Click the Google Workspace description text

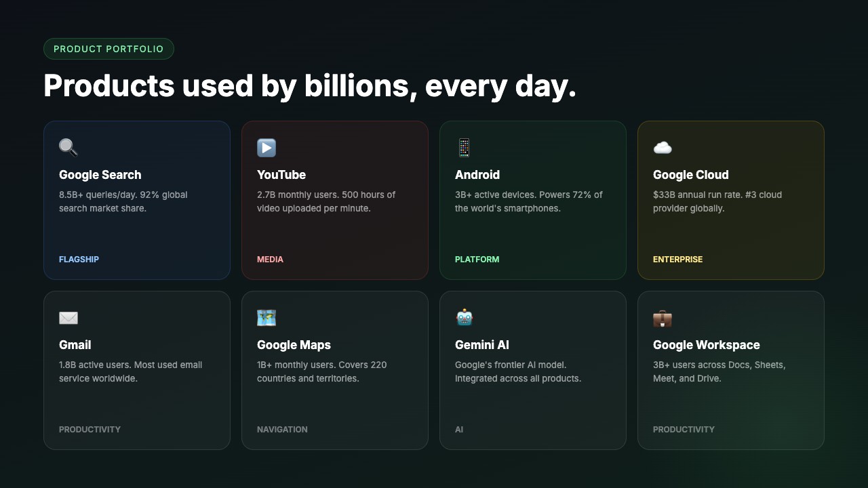pos(719,371)
